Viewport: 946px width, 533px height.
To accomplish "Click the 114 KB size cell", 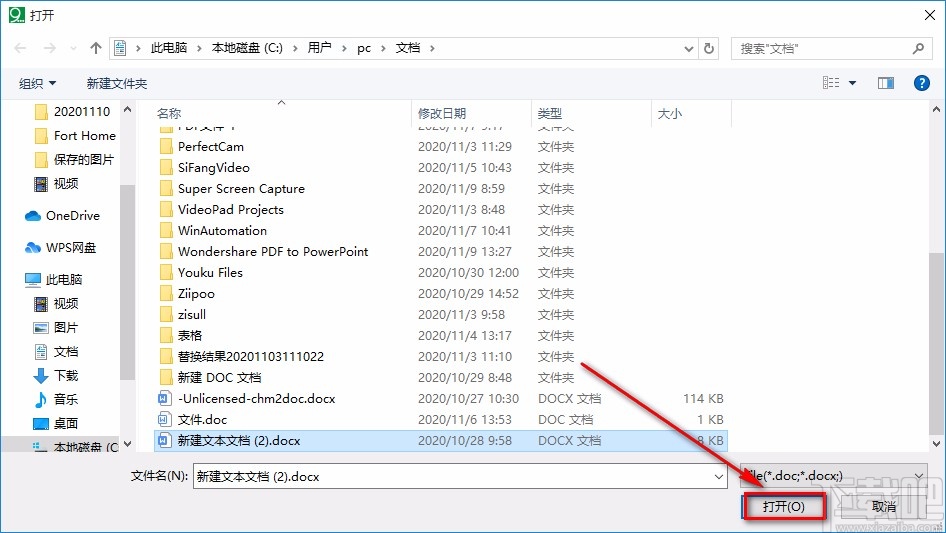I will point(703,398).
